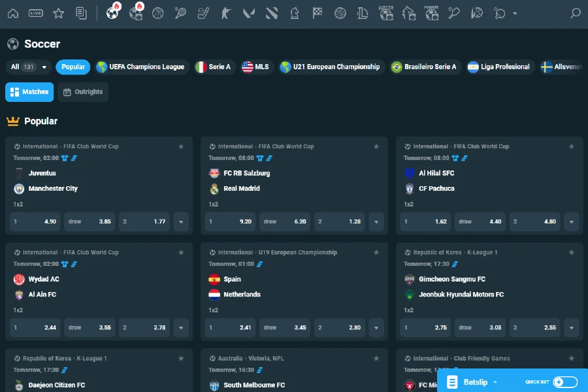Expand extra odds for the Spain vs Netherlands match
588x392 pixels.
(x=376, y=327)
